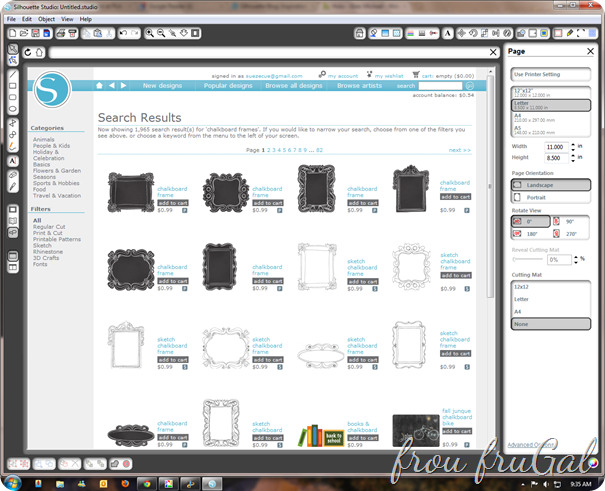Set rotate view to 270°
This screenshot has width=605, height=491.
[x=570, y=234]
